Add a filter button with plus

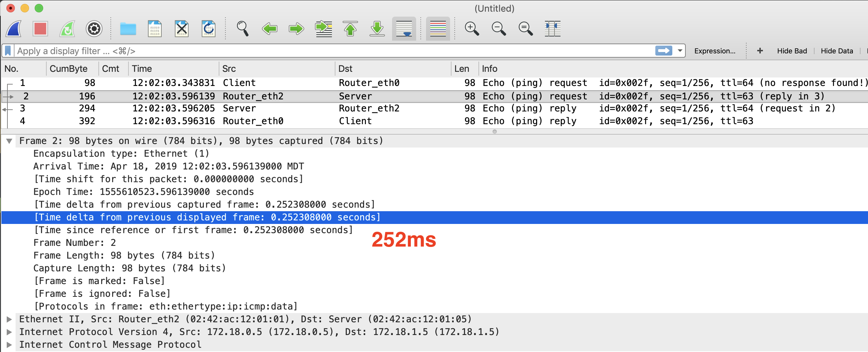coord(760,51)
